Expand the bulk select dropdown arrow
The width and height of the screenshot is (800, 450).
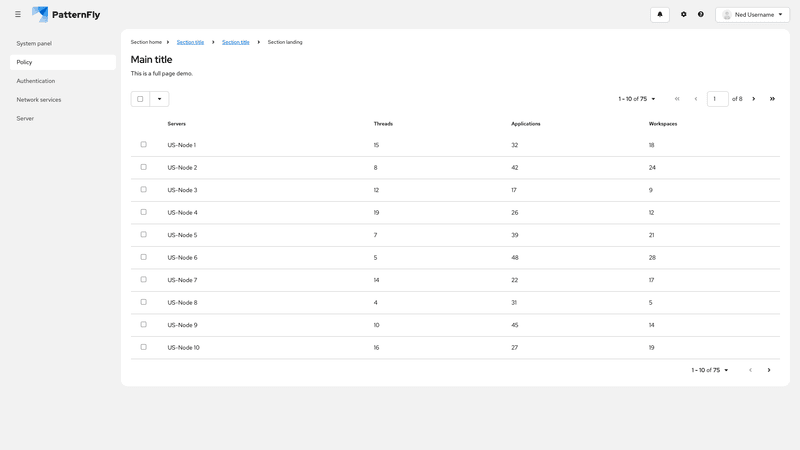coord(159,99)
